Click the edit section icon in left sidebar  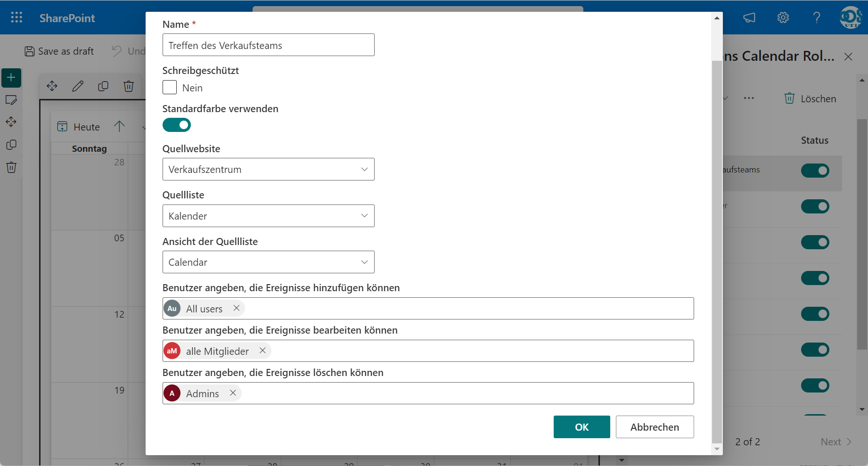pyautogui.click(x=11, y=100)
